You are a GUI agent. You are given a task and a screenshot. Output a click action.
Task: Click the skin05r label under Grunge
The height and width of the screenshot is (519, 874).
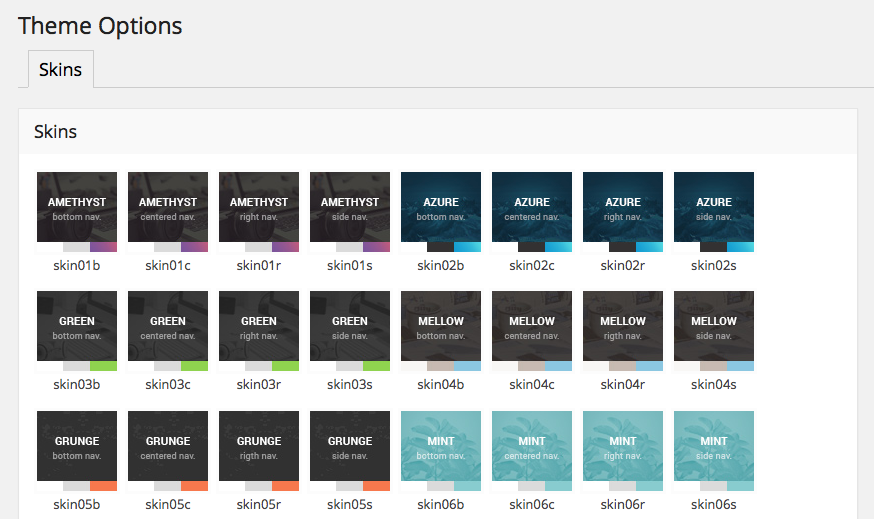tap(259, 504)
